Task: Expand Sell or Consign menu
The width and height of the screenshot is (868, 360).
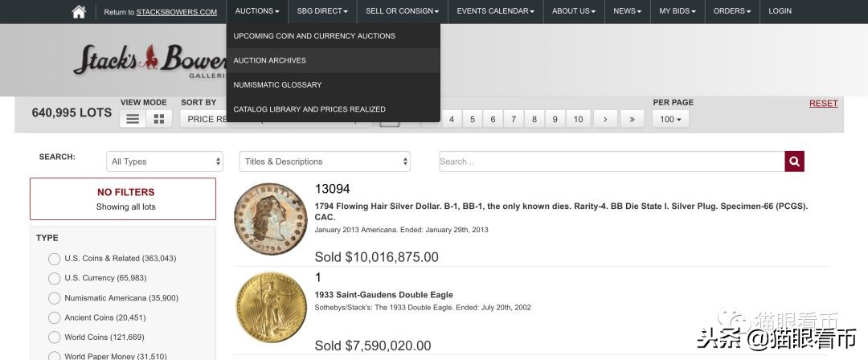Action: 403,11
